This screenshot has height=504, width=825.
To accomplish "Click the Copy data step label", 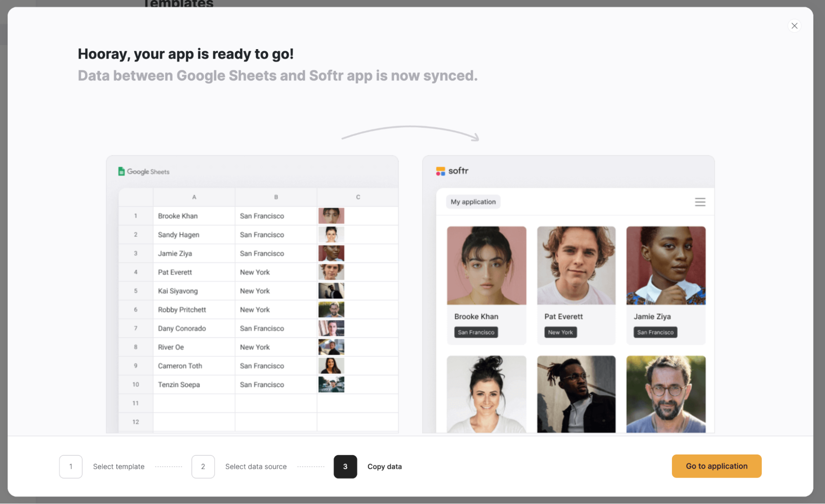I will [x=384, y=466].
